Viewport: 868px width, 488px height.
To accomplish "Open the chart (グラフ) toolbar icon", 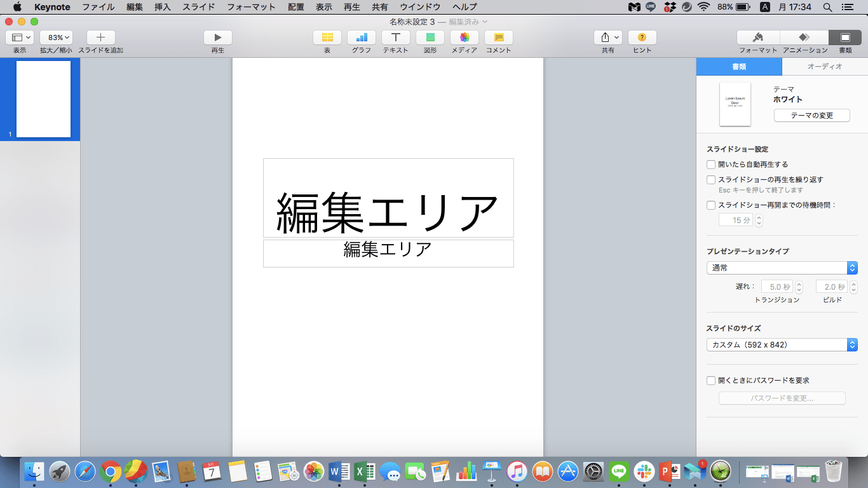I will 362,37.
